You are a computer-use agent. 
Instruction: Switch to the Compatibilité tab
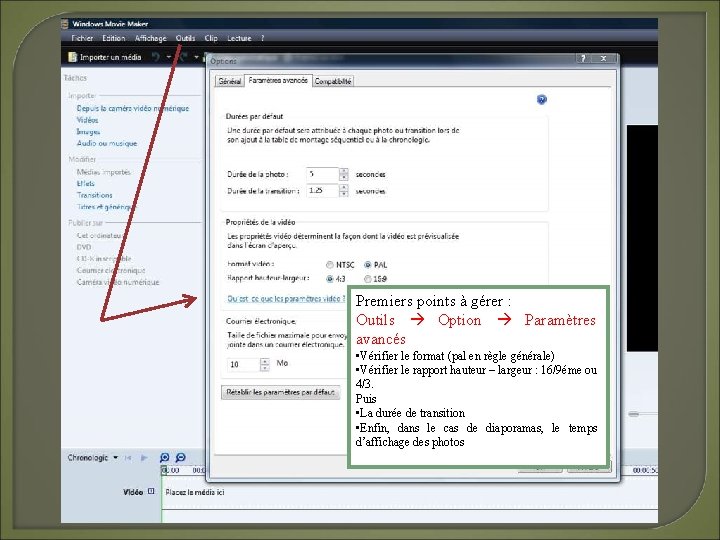tap(333, 81)
